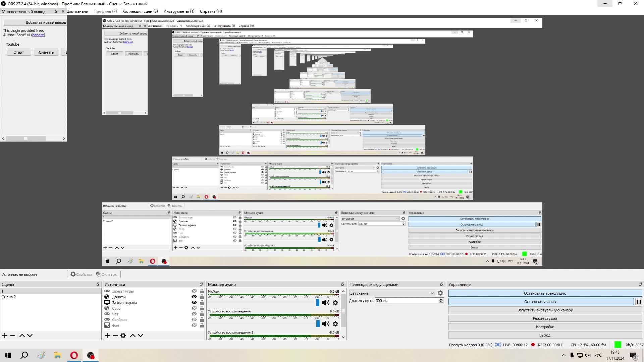Add a new source with plus icon
This screenshot has height=362, width=644.
tap(108, 336)
